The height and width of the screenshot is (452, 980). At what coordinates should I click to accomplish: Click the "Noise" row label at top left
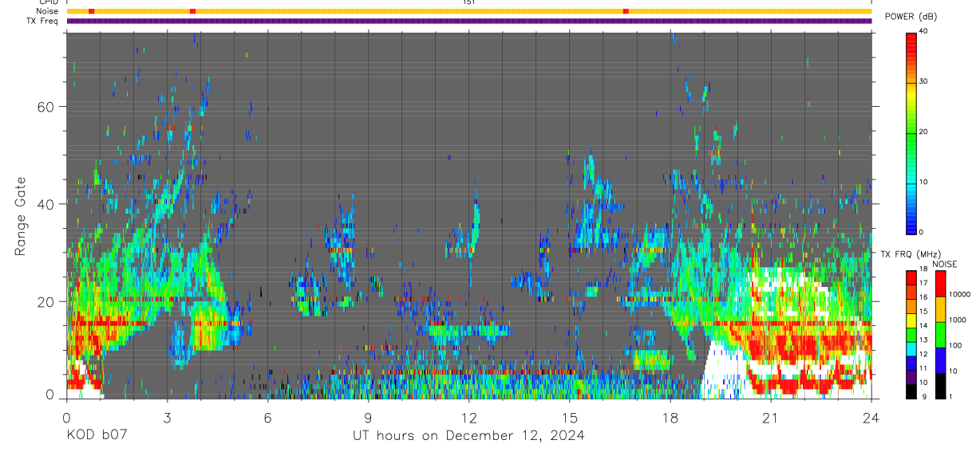(49, 11)
